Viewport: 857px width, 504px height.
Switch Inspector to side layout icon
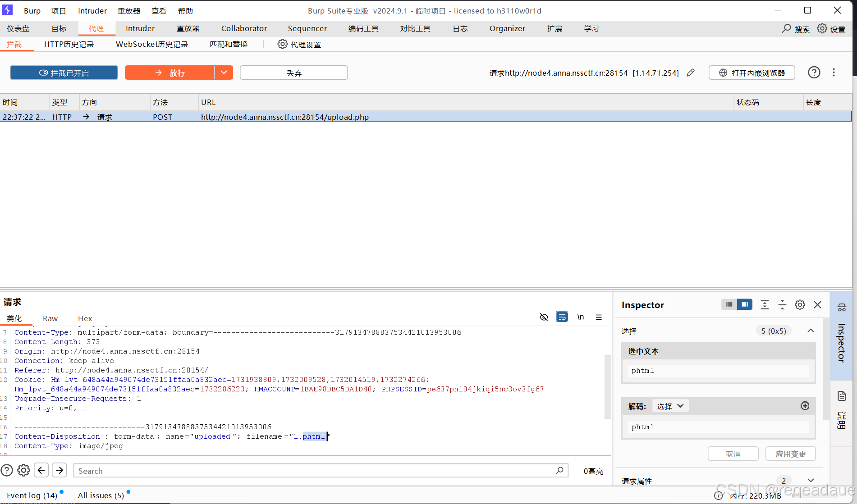745,304
